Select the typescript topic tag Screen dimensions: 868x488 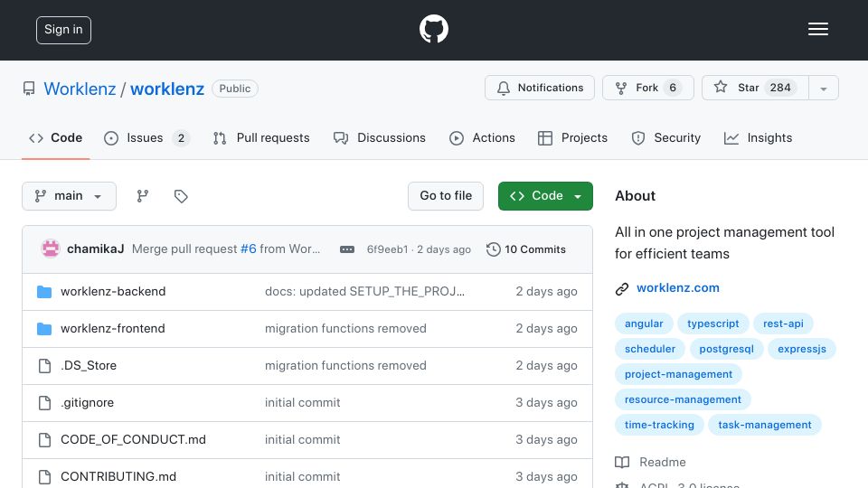point(713,324)
